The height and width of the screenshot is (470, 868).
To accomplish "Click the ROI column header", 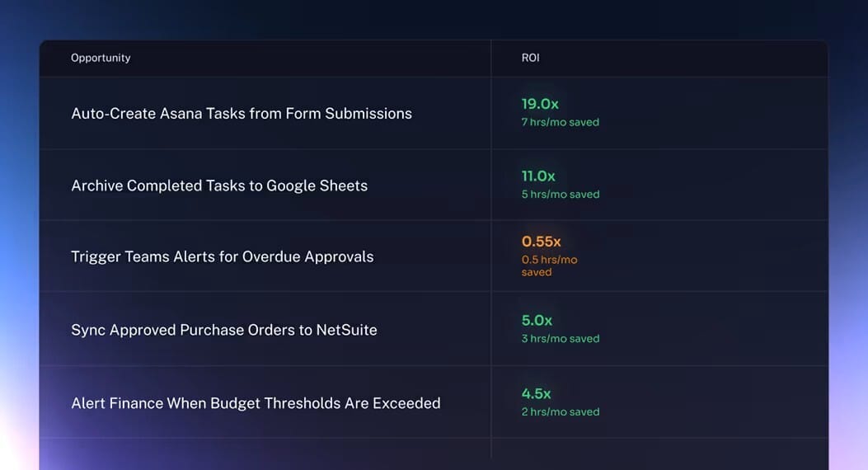I will point(531,58).
